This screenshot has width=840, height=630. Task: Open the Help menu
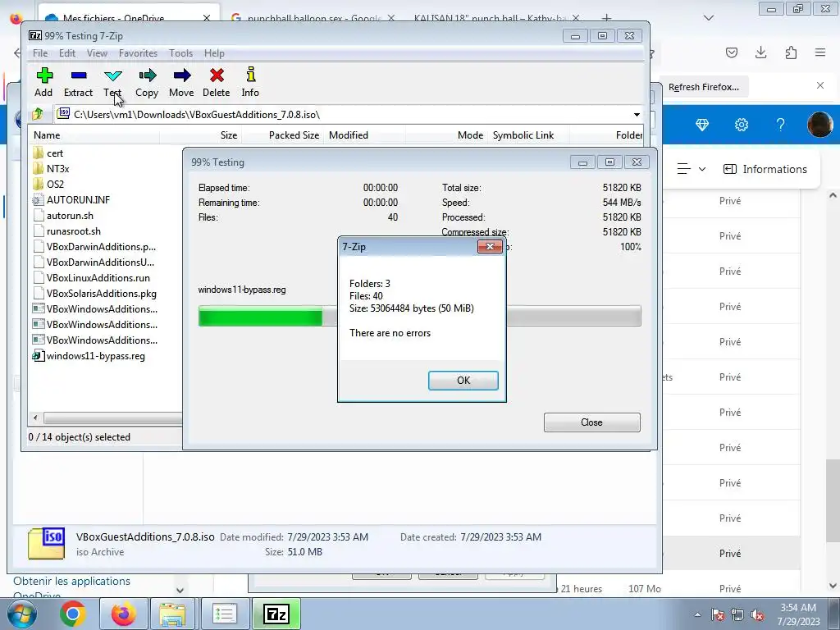pyautogui.click(x=214, y=53)
